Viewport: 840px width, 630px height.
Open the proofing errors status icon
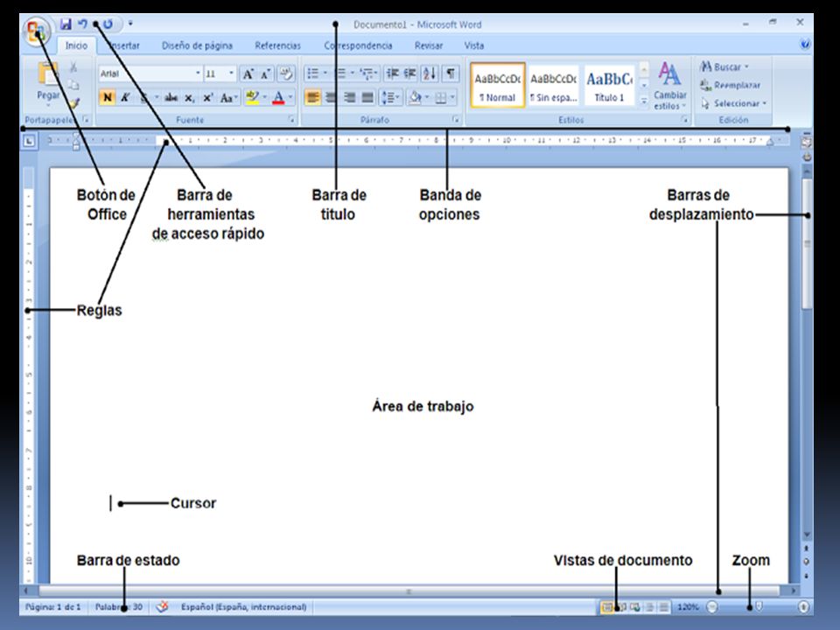[162, 607]
